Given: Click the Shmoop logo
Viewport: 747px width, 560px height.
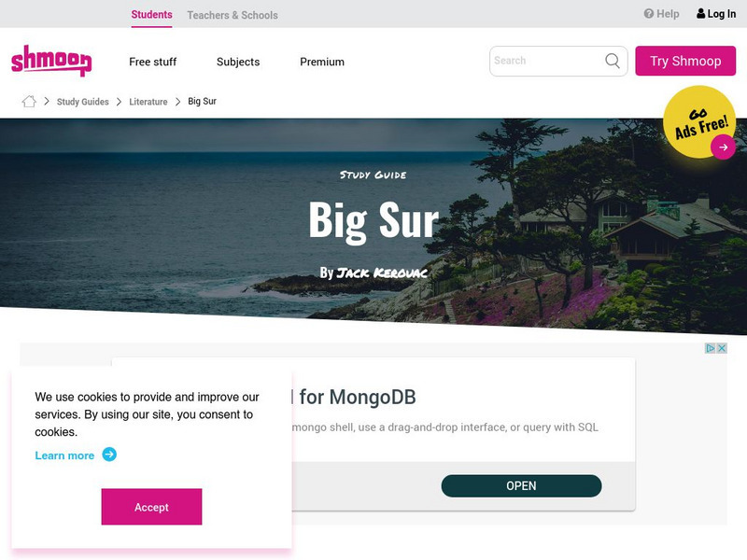Looking at the screenshot, I should [x=51, y=61].
